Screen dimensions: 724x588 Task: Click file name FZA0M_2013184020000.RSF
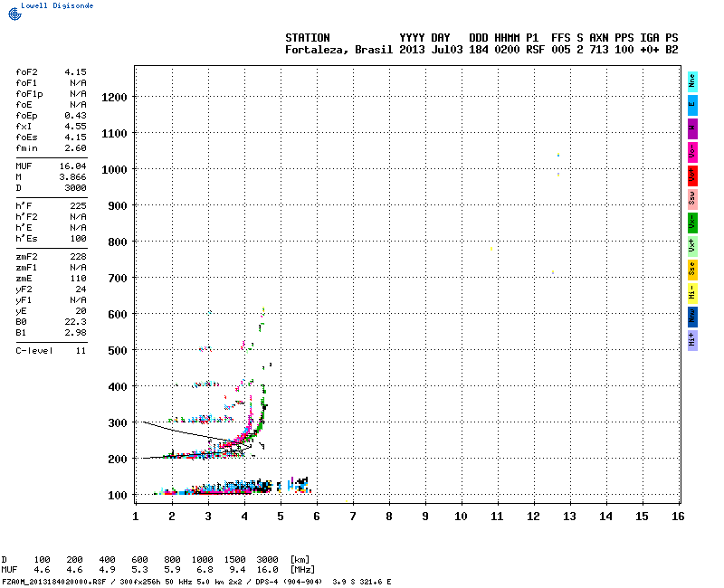pos(54,582)
